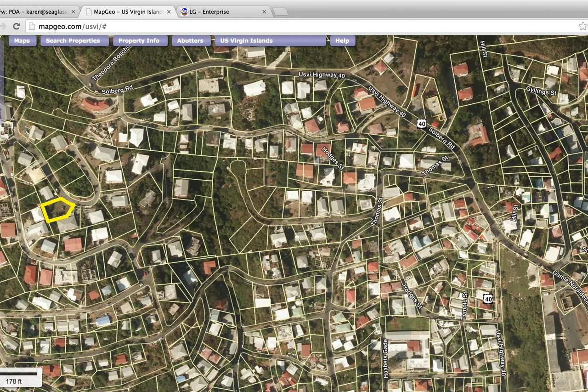Open the Search Properties panel

pos(73,41)
